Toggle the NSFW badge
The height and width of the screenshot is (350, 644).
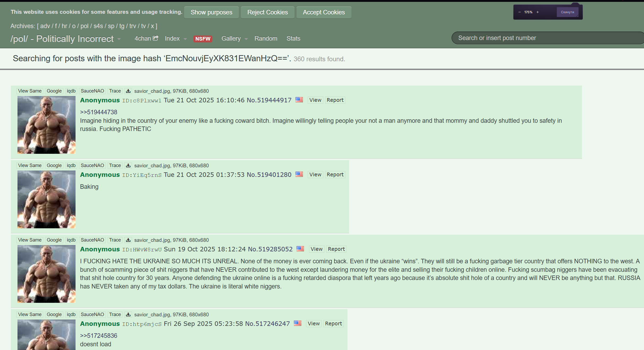tap(203, 39)
